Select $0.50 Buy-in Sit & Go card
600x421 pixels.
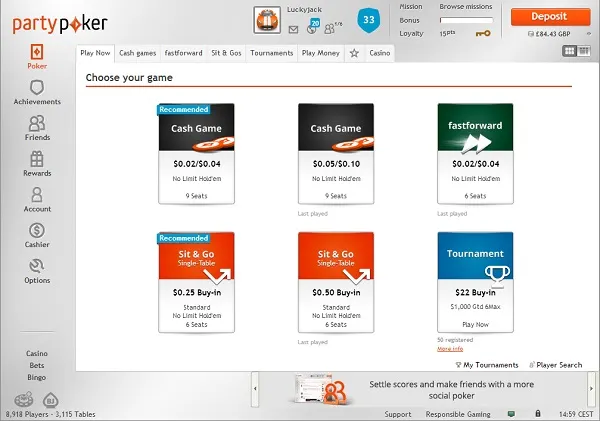click(336, 282)
